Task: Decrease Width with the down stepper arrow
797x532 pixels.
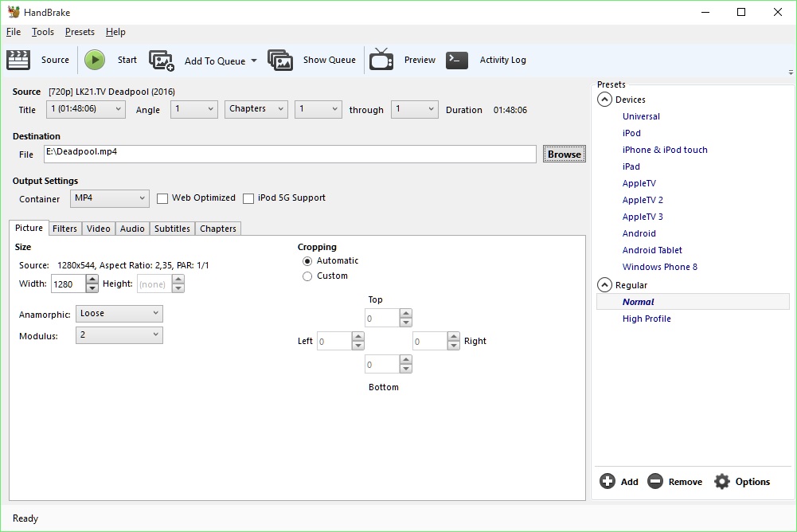Action: tap(92, 288)
